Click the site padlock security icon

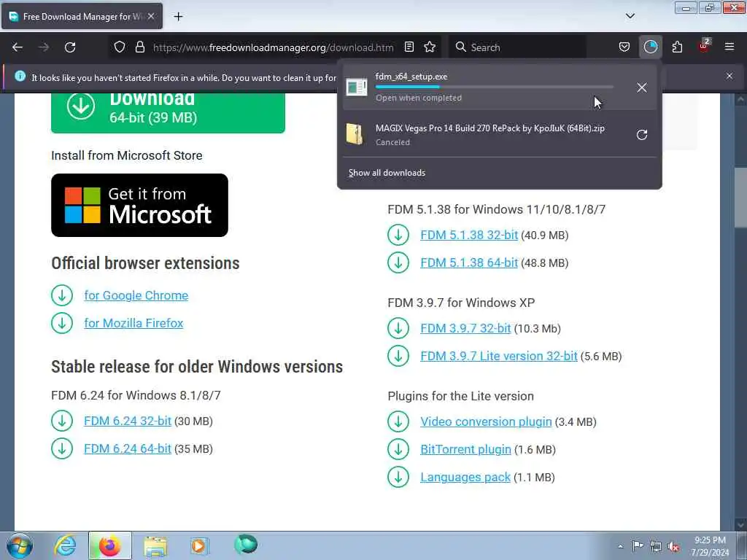click(139, 47)
